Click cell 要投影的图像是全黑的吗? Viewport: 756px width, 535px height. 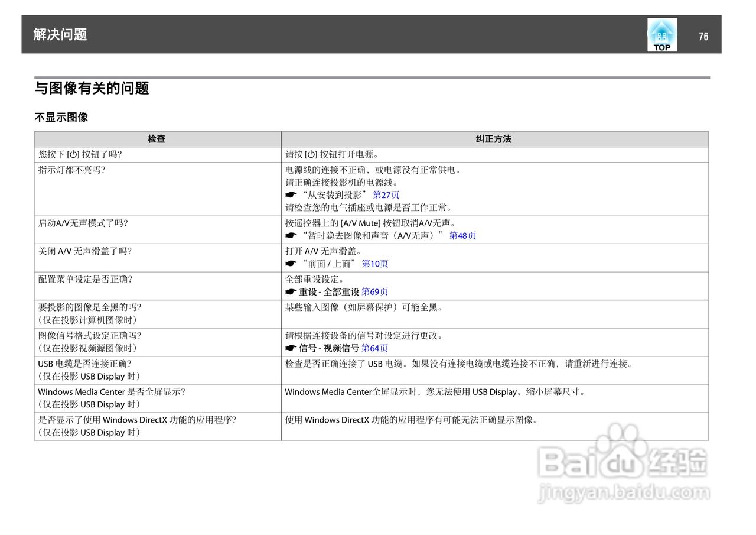click(x=158, y=314)
